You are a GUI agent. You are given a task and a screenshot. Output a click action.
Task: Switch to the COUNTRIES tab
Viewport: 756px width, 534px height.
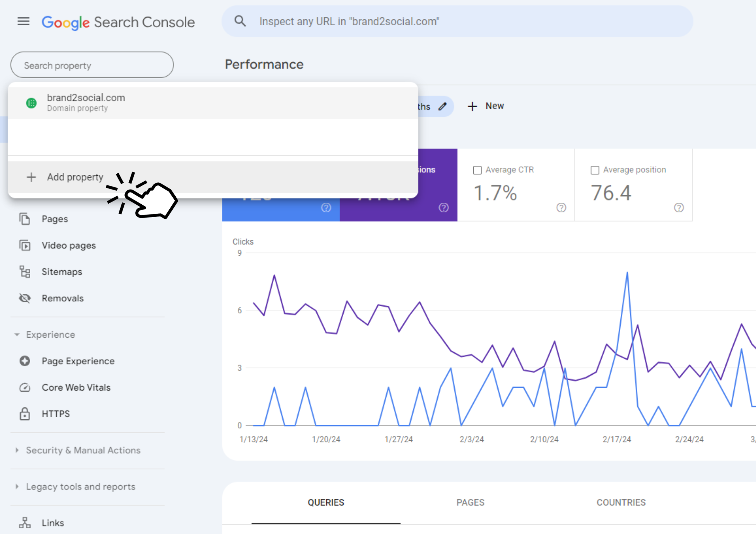pos(621,503)
